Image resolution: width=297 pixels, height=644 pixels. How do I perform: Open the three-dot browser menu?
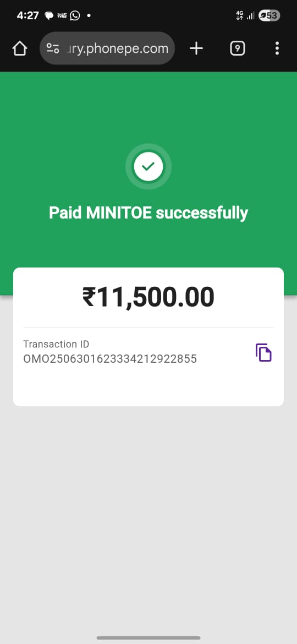point(277,48)
